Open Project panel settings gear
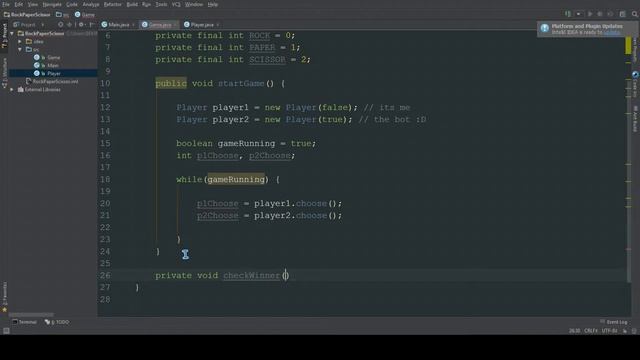The image size is (640, 360). (81, 24)
